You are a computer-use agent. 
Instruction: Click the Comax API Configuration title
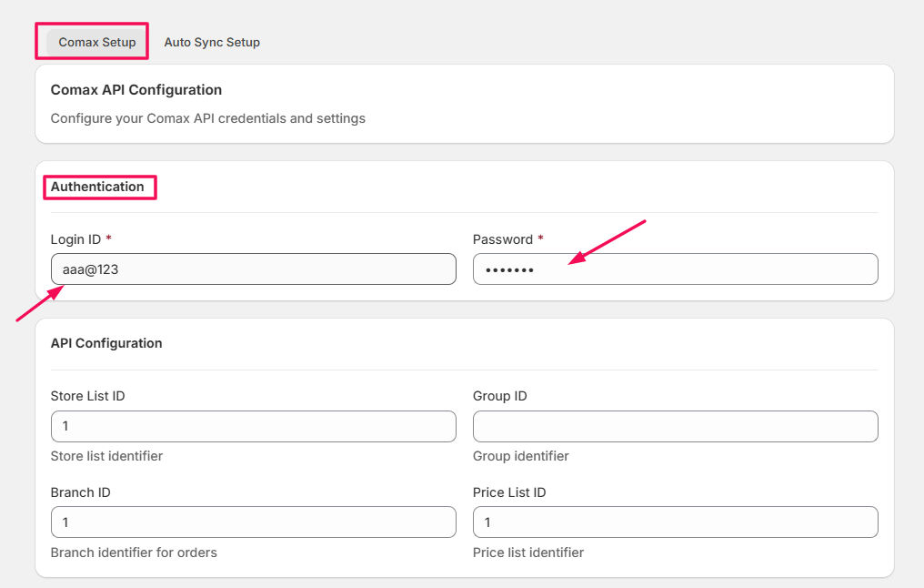[x=136, y=90]
